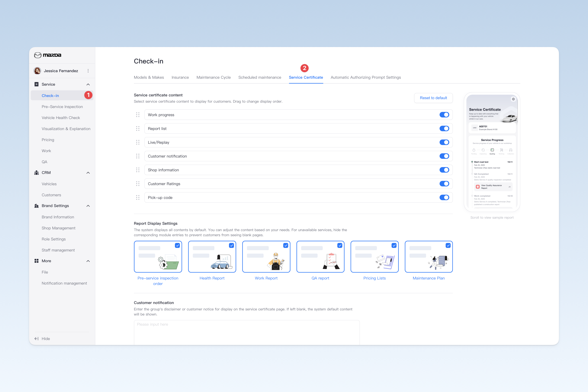Grab the drag handle for Pick-up code

tap(138, 197)
